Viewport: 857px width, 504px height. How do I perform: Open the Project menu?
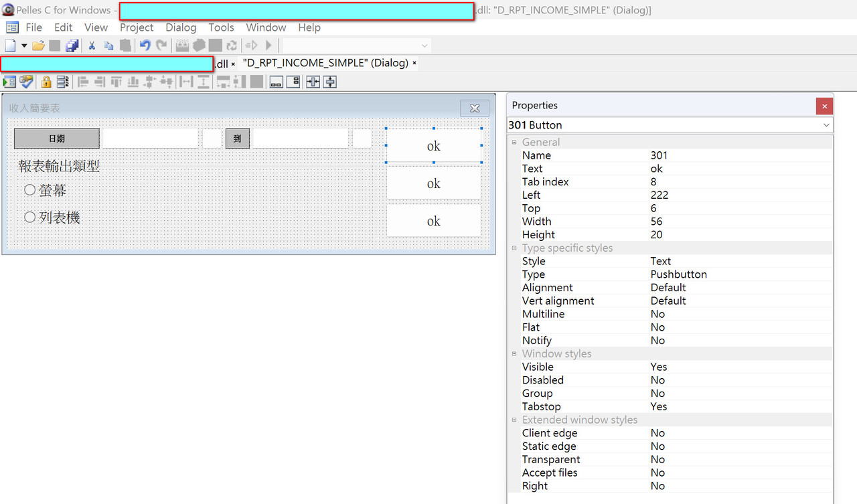[137, 27]
